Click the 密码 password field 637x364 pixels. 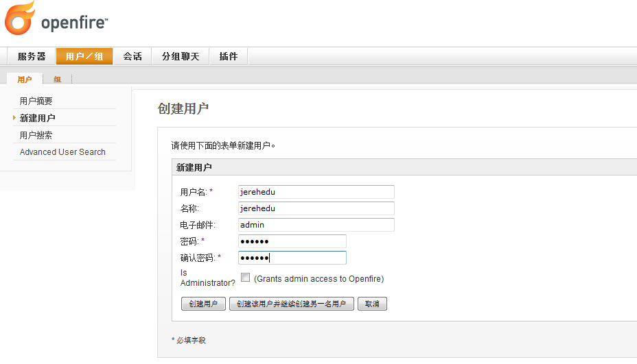(292, 241)
